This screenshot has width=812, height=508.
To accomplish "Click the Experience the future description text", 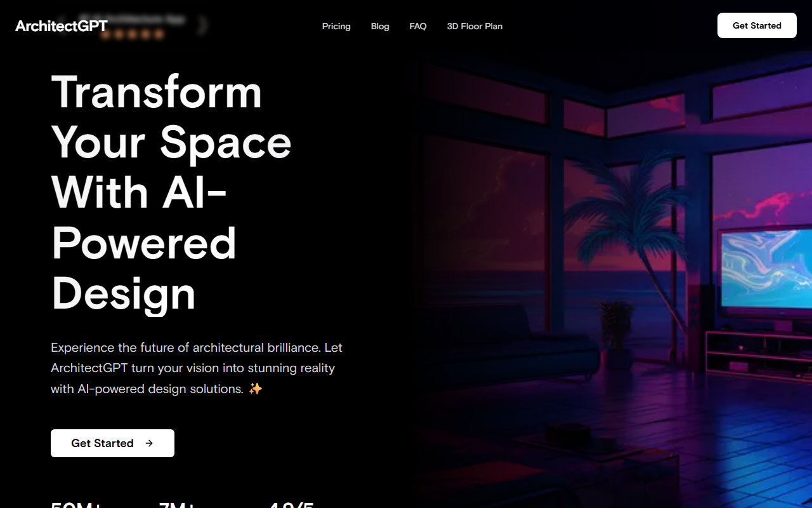I will coord(197,368).
